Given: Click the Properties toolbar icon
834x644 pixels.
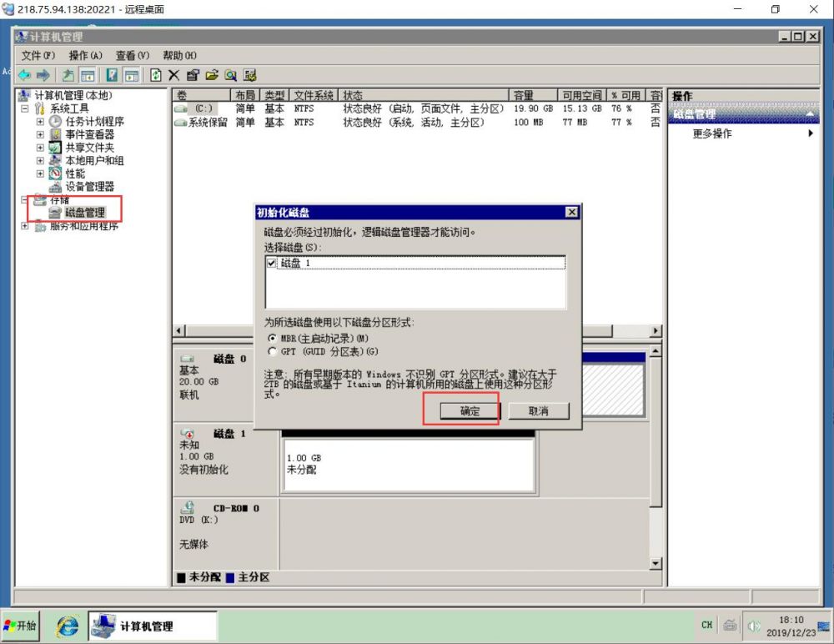Looking at the screenshot, I should pyautogui.click(x=193, y=75).
